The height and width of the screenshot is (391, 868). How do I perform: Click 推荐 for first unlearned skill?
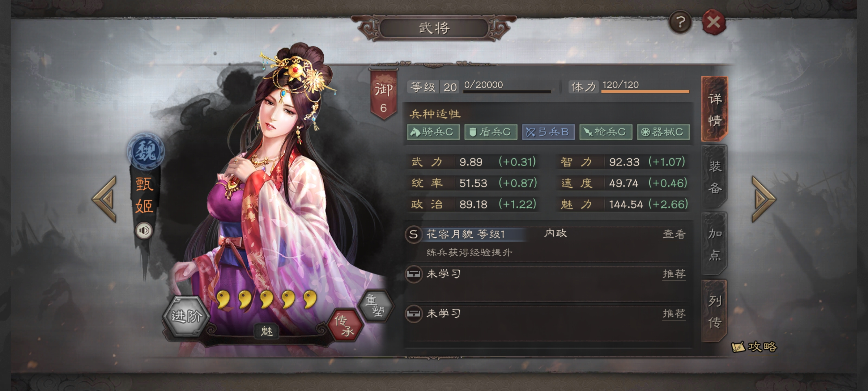(x=674, y=274)
